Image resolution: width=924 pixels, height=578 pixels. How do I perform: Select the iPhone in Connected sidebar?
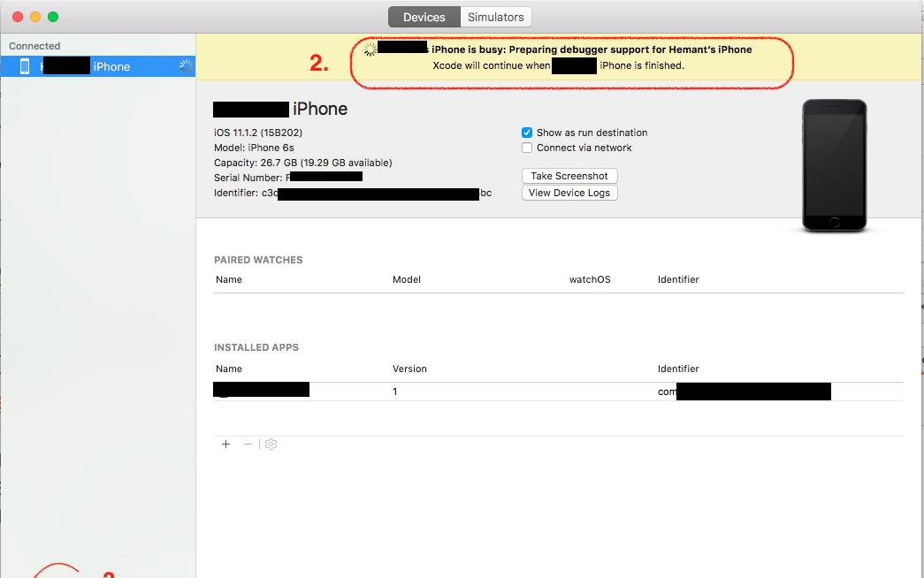98,66
